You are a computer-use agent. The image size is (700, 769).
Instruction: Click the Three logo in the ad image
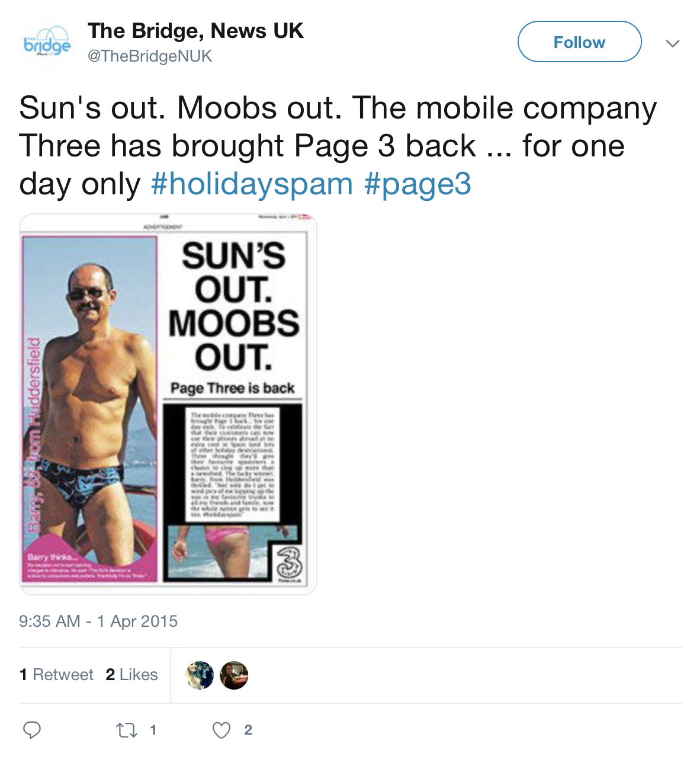click(288, 562)
